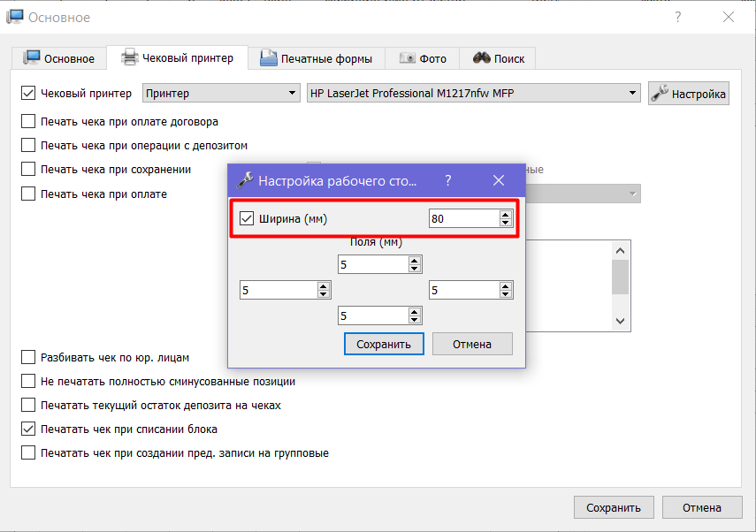Decrease the left margin value
The image size is (756, 532).
[324, 294]
